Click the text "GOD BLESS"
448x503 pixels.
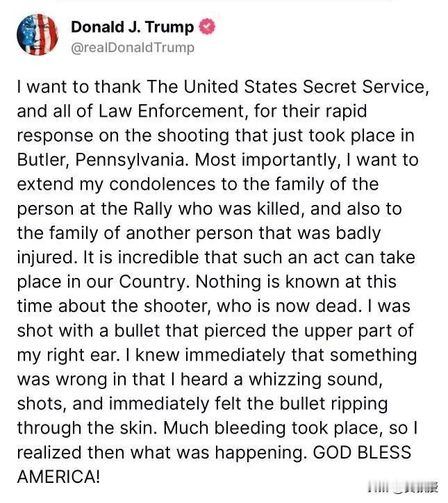[x=362, y=453]
